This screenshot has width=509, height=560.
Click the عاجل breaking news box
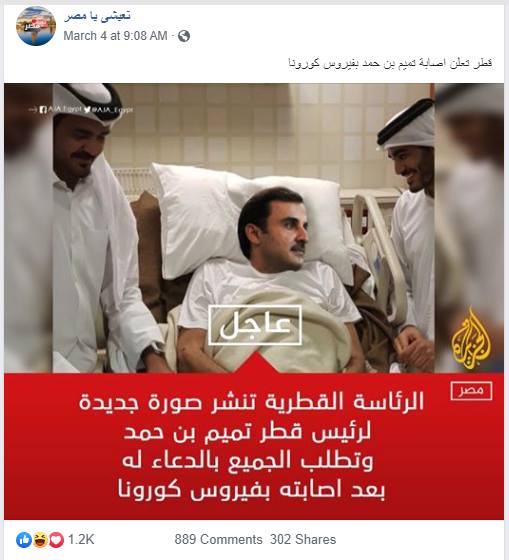[255, 325]
